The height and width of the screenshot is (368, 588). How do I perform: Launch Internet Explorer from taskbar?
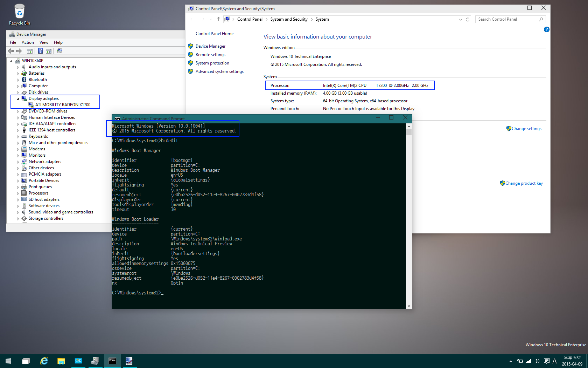click(44, 361)
